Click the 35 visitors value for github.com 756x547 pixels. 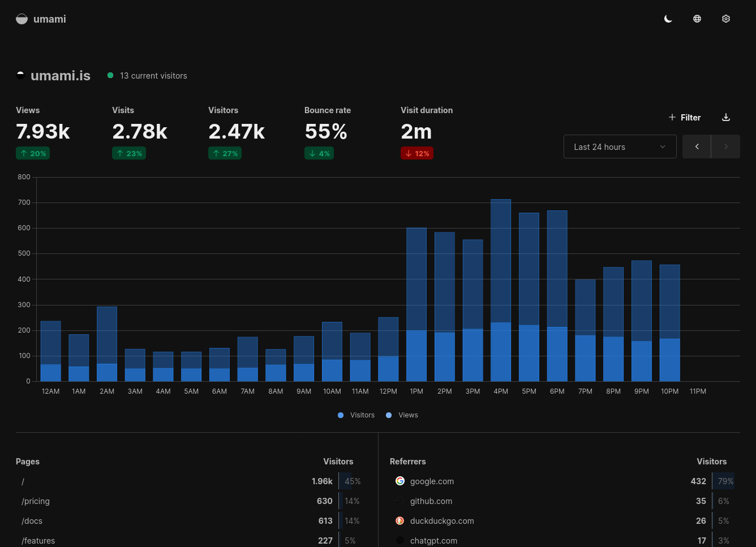tap(701, 501)
